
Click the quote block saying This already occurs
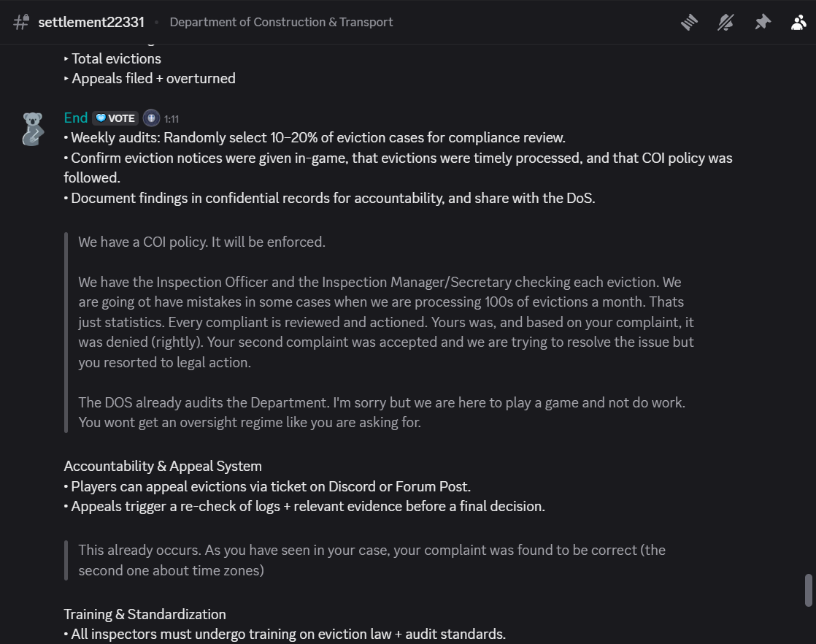click(366, 560)
